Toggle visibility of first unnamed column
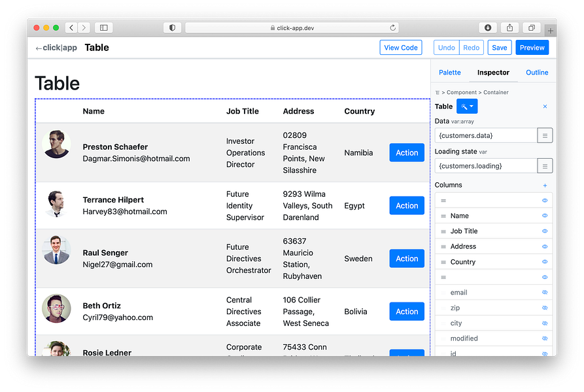The image size is (584, 392). (x=545, y=201)
